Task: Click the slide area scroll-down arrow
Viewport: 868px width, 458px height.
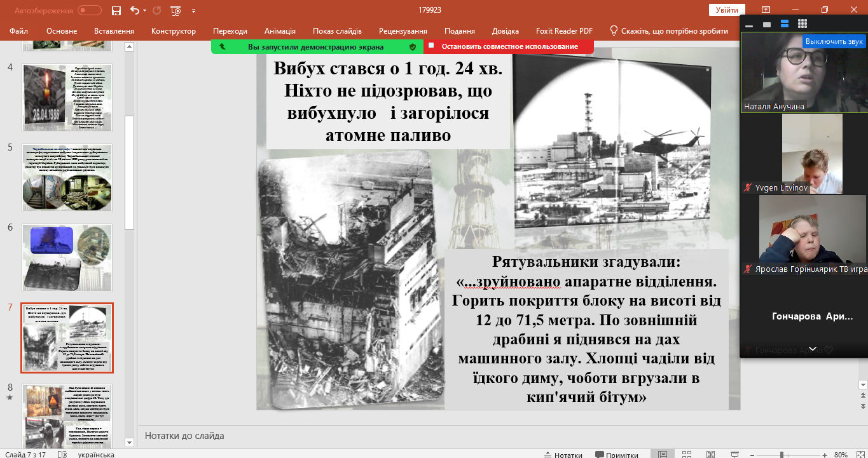Action: (x=863, y=384)
